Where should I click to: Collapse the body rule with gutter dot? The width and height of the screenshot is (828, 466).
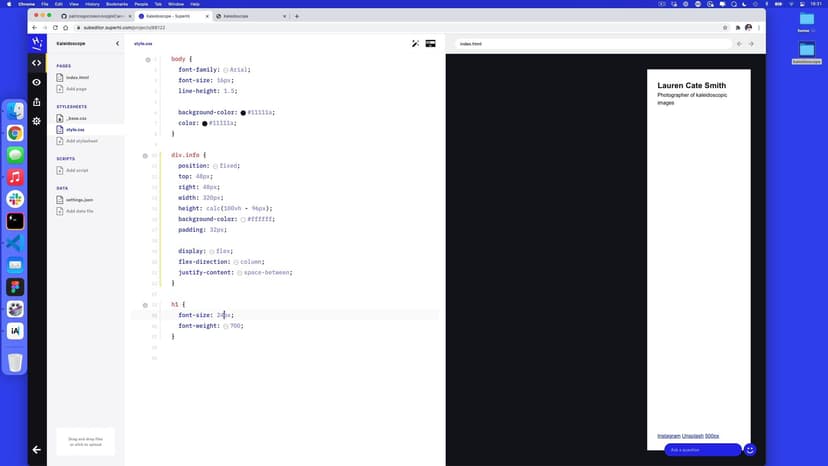click(148, 60)
